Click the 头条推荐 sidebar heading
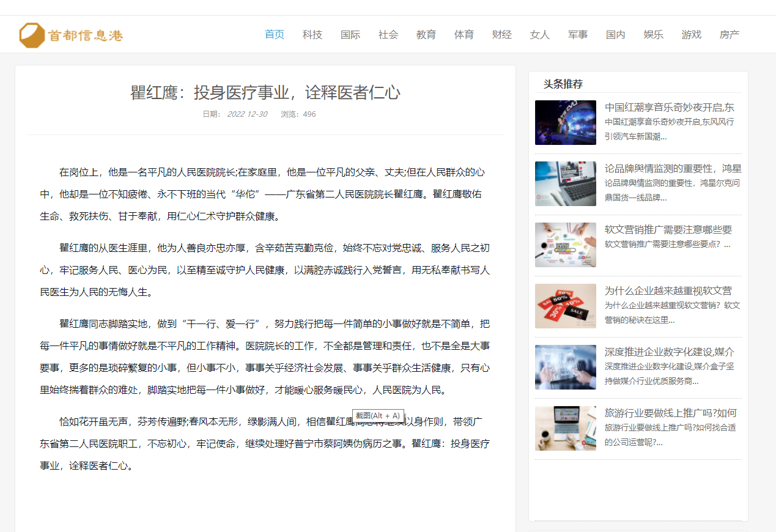This screenshot has width=776, height=532. pos(563,84)
